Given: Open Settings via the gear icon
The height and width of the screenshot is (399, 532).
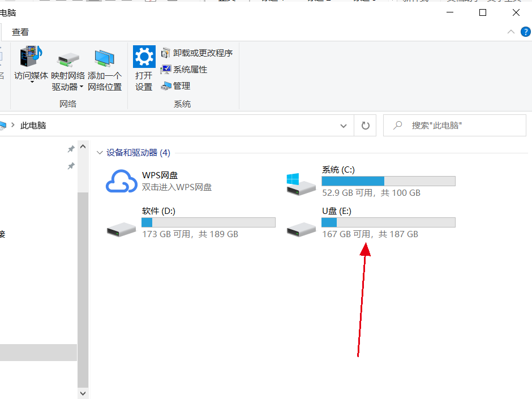Looking at the screenshot, I should coord(144,57).
